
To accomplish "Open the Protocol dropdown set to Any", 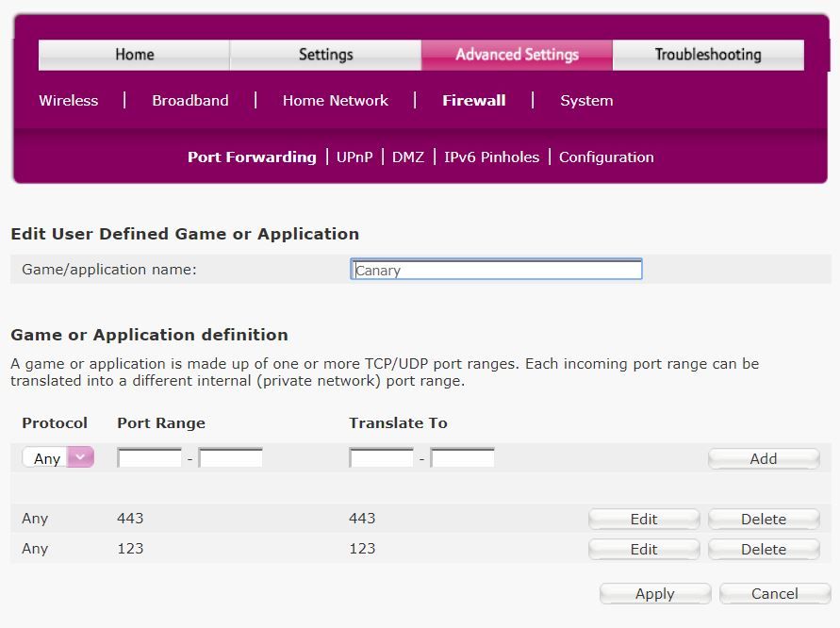I will tap(58, 458).
